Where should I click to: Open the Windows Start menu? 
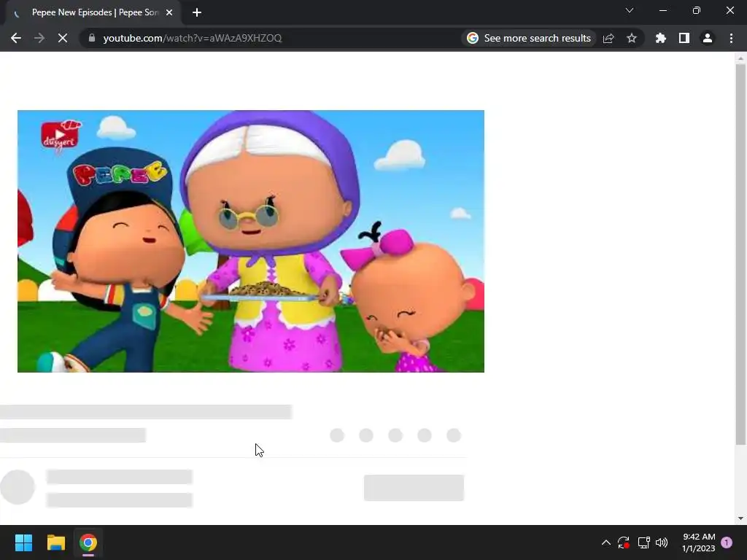coord(23,542)
